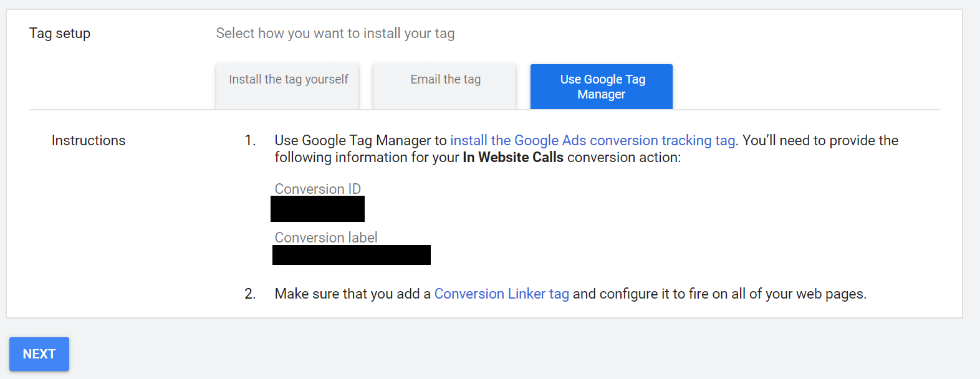Click the step 1 number marker
980x379 pixels.
pyautogui.click(x=250, y=141)
